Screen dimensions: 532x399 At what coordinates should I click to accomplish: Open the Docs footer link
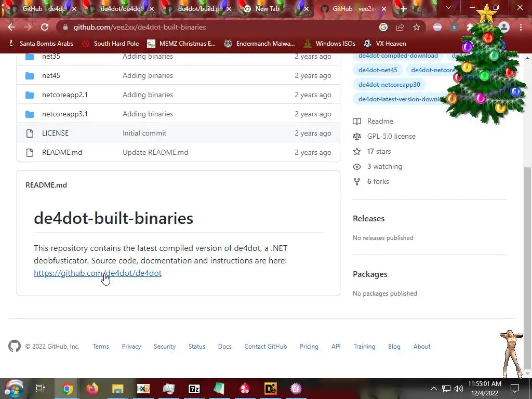pyautogui.click(x=224, y=347)
